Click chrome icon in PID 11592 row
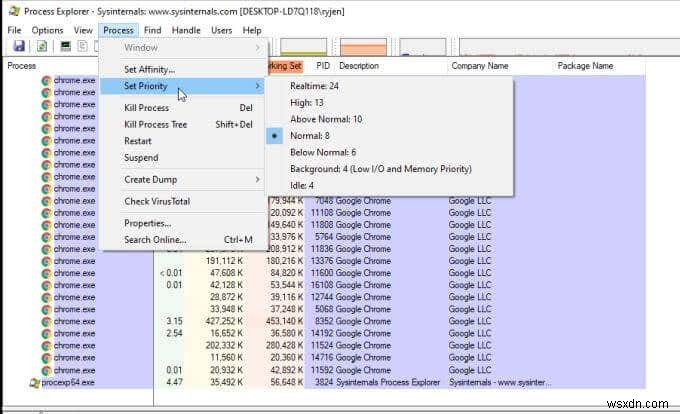Screen dimensions: 680x414 tap(46, 371)
